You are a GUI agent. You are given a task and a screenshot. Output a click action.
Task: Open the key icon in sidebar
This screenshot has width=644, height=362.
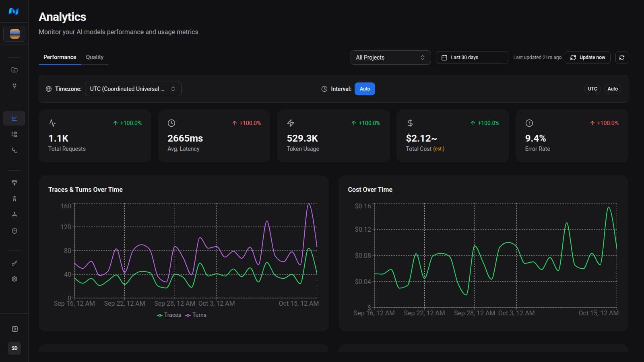point(14,263)
